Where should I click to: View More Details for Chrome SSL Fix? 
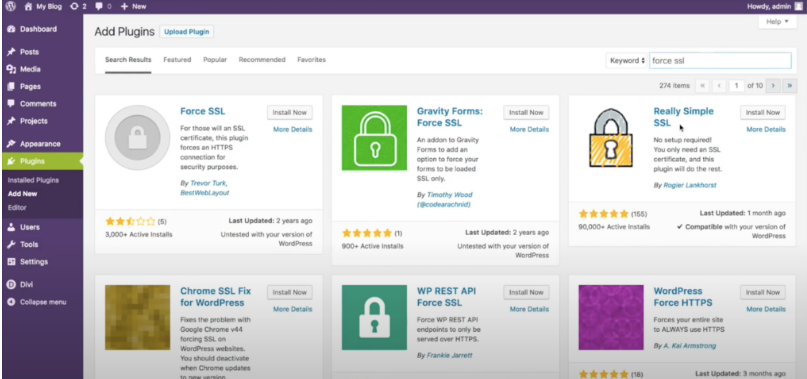pyautogui.click(x=292, y=309)
